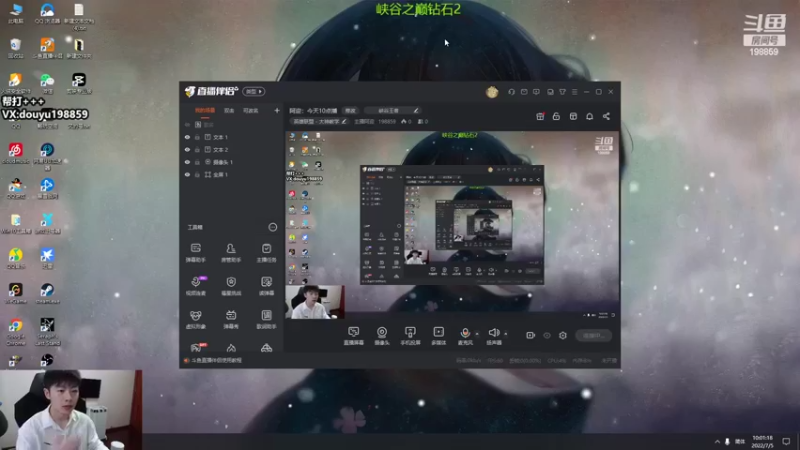800x450 pixels.
Task: Edit the 英雄联盟 category with its pencil icon
Action: (344, 121)
